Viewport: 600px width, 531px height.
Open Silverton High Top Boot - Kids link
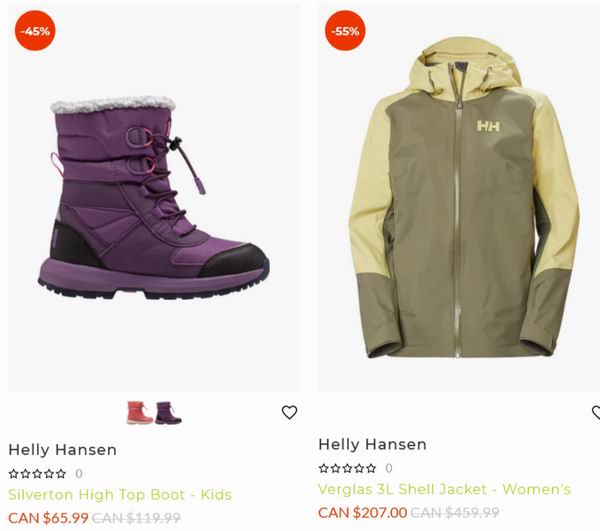[120, 495]
